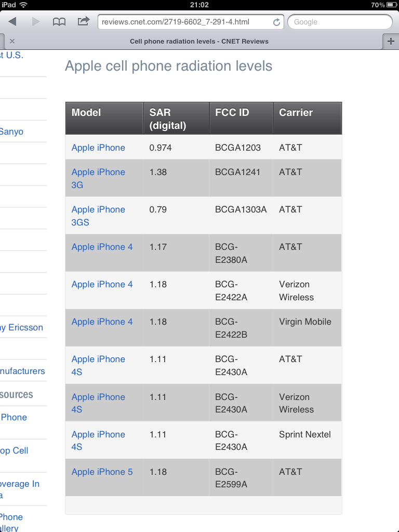This screenshot has height=532, width=399.
Task: Click the sidebar link ending in op Cell
Action: [x=14, y=450]
